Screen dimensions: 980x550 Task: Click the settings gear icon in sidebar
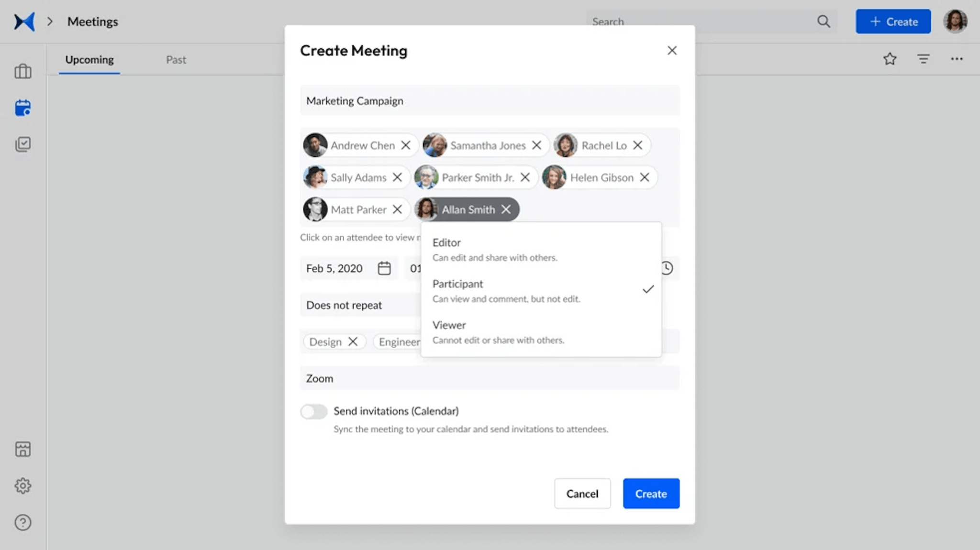23,485
